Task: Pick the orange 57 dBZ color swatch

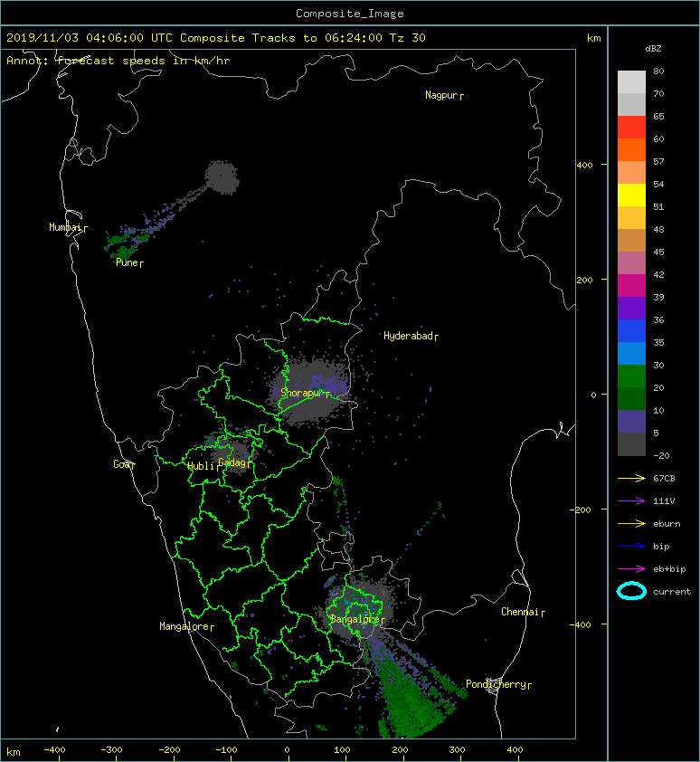Action: (x=631, y=149)
